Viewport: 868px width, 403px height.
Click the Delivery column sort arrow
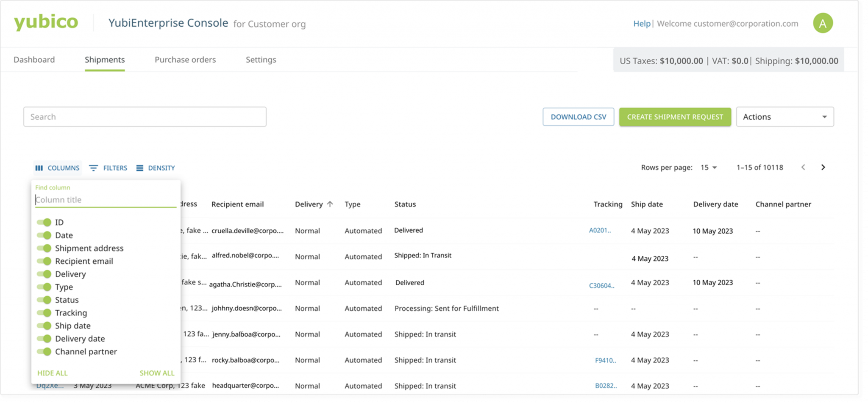(330, 204)
